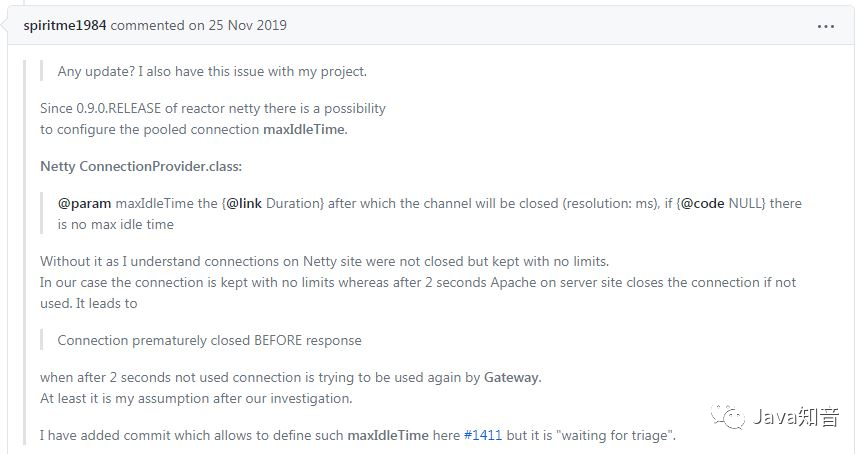The width and height of the screenshot is (867, 454).
Task: Click the "Any update?" quoted text
Action: [x=212, y=71]
